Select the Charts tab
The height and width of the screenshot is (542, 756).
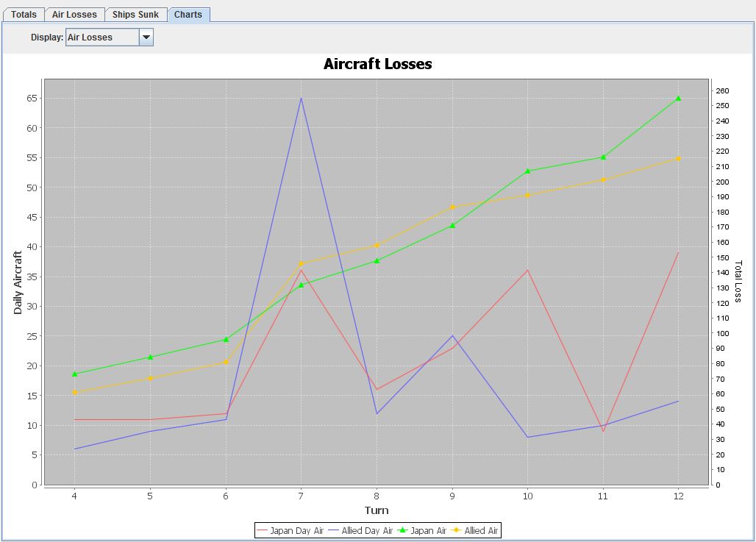[188, 15]
